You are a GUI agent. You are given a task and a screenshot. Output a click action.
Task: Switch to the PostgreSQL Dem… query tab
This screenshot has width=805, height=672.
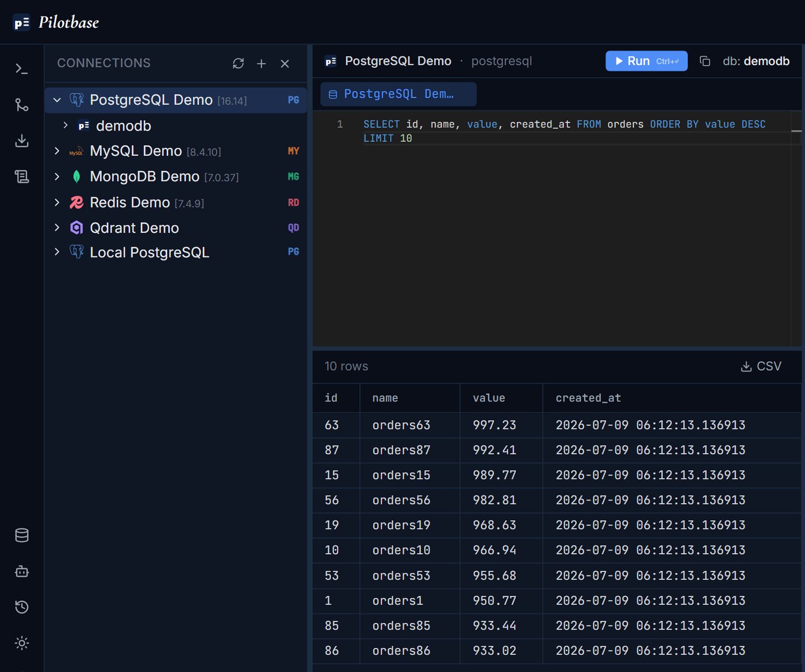coord(398,94)
